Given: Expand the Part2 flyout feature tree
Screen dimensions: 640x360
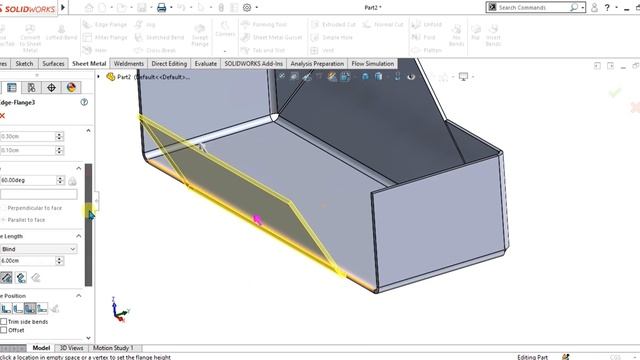Looking at the screenshot, I should coord(98,77).
